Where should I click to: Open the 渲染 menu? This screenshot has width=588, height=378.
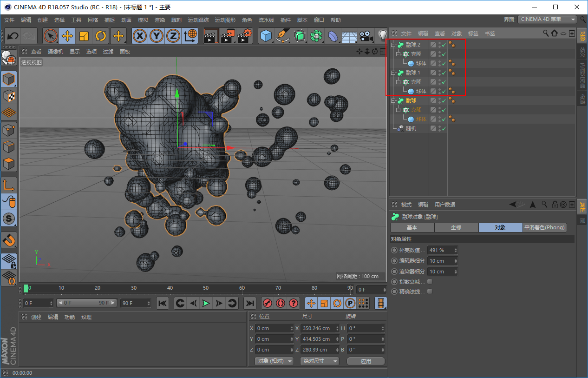click(x=160, y=20)
